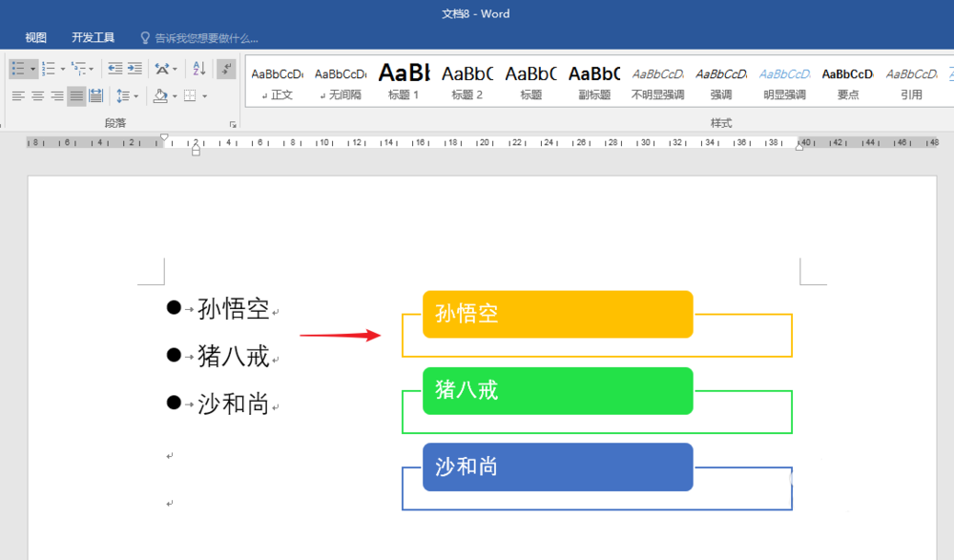The image size is (954, 560).
Task: Apply the 无间隔 style
Action: click(x=341, y=82)
